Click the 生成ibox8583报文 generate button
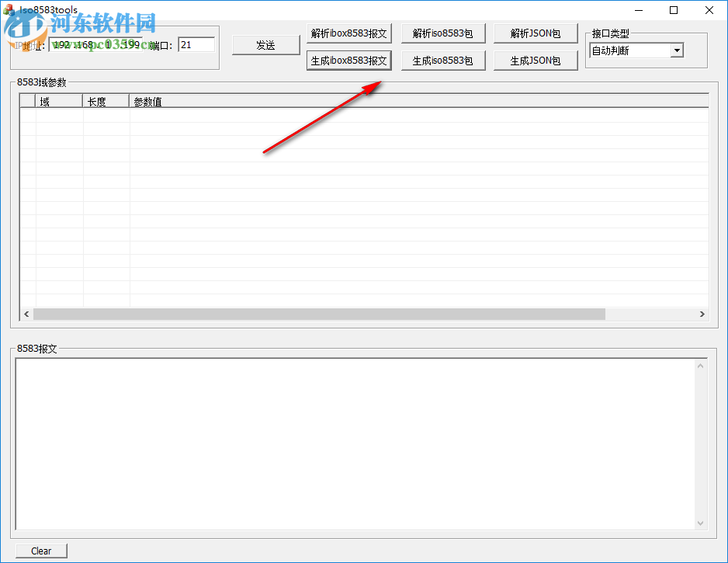The height and width of the screenshot is (563, 728). 348,60
